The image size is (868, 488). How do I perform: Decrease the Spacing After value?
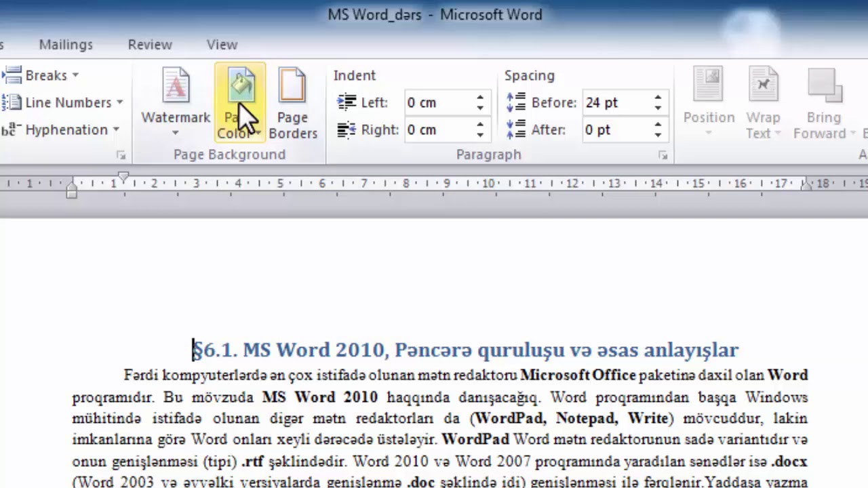pos(658,134)
